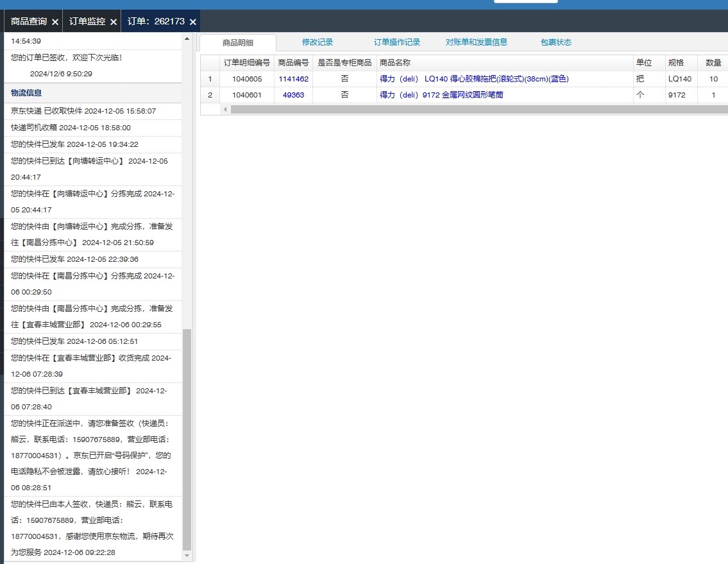Click the 准备发往【南昌分拣中心】 entry
728x564 pixels.
(93, 235)
